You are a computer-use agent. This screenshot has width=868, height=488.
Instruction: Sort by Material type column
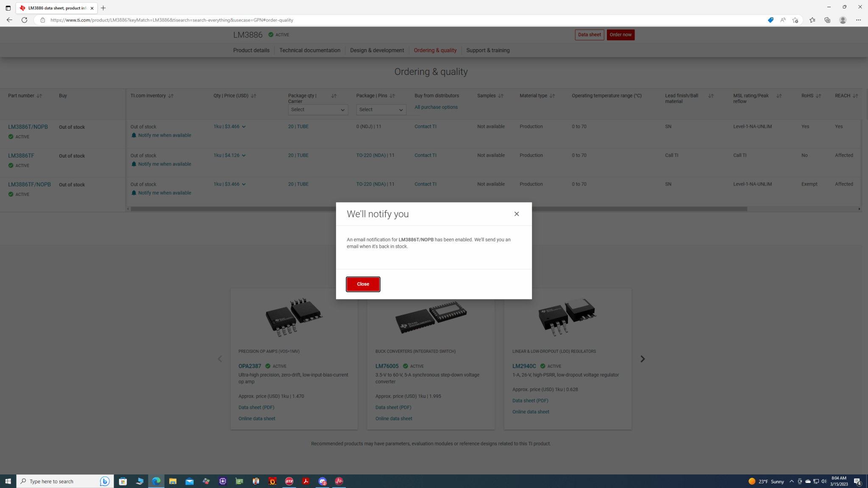pos(552,96)
